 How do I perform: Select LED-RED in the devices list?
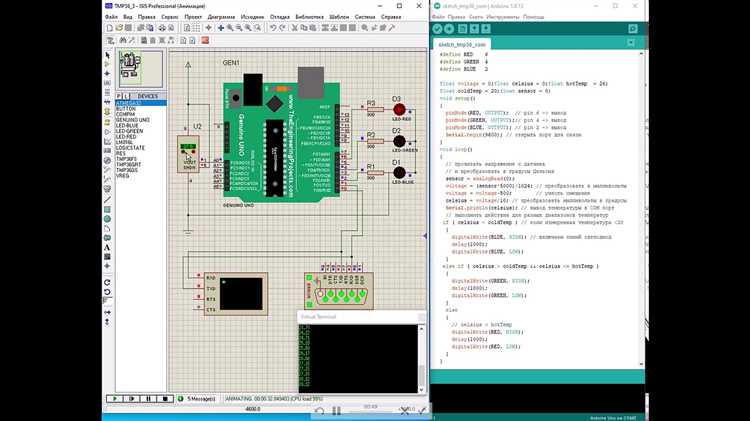coord(126,137)
